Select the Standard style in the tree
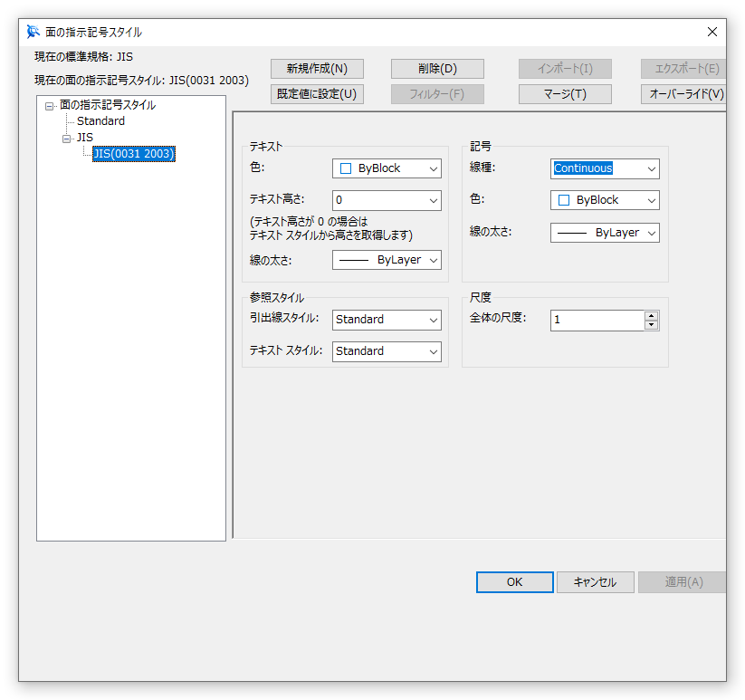This screenshot has height=700, width=745. (100, 120)
